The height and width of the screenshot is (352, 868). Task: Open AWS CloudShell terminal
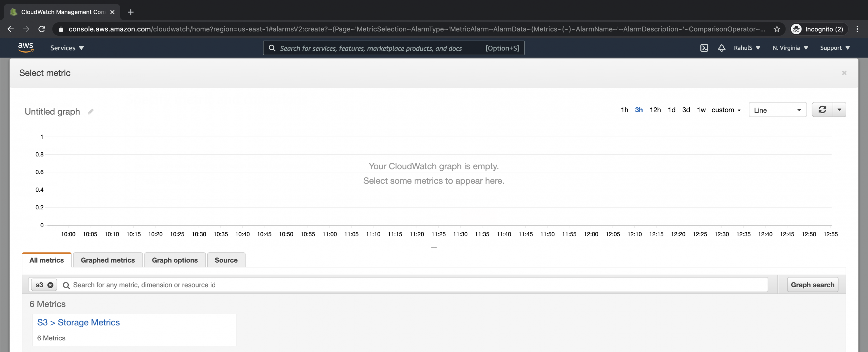(704, 48)
